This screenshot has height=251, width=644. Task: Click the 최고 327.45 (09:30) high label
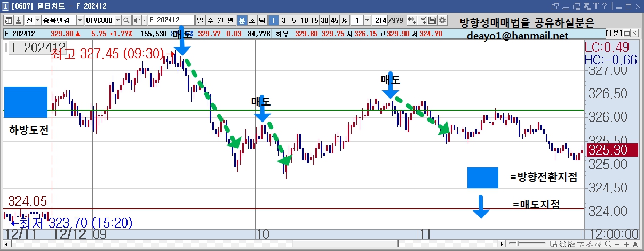coord(107,54)
